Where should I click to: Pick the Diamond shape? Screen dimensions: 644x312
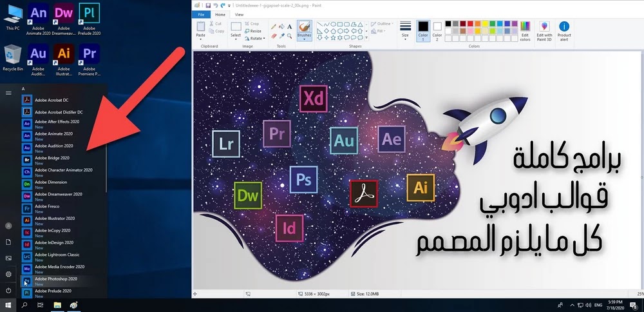[327, 31]
